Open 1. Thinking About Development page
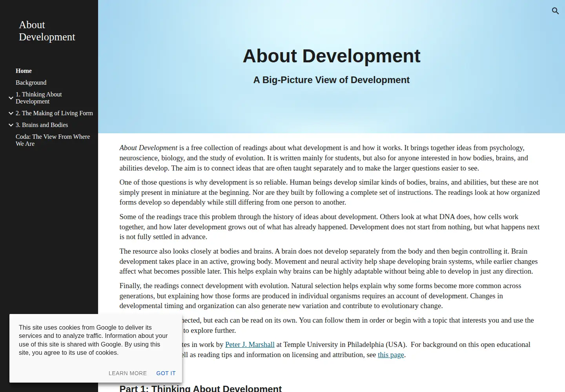Screen dimensions: 565x392 coord(39,98)
